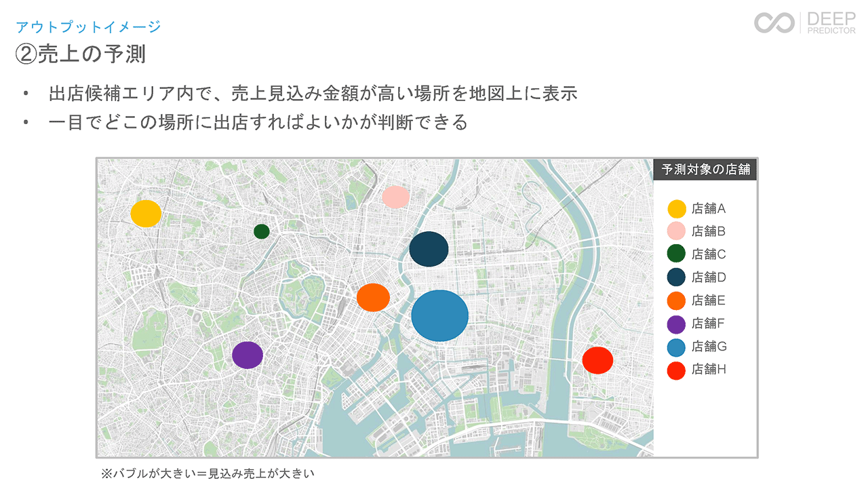Click the アウトプットイメージ heading text
The height and width of the screenshot is (487, 868).
tap(88, 27)
